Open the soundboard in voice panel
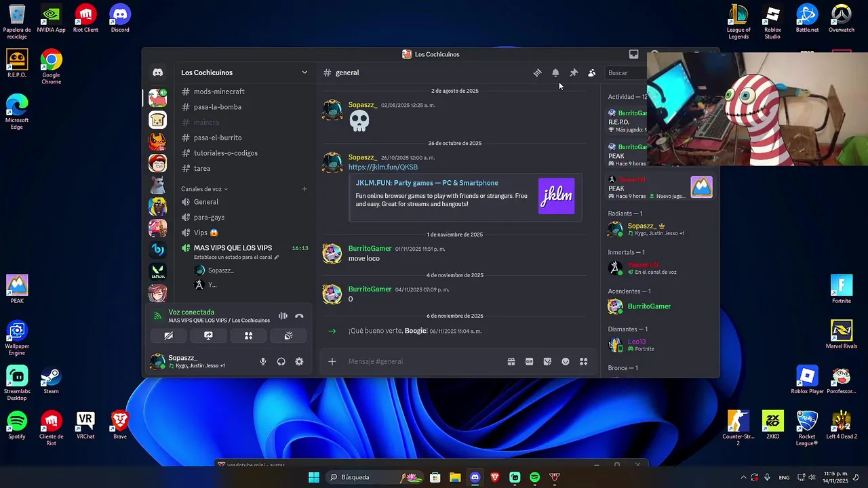 pos(288,335)
